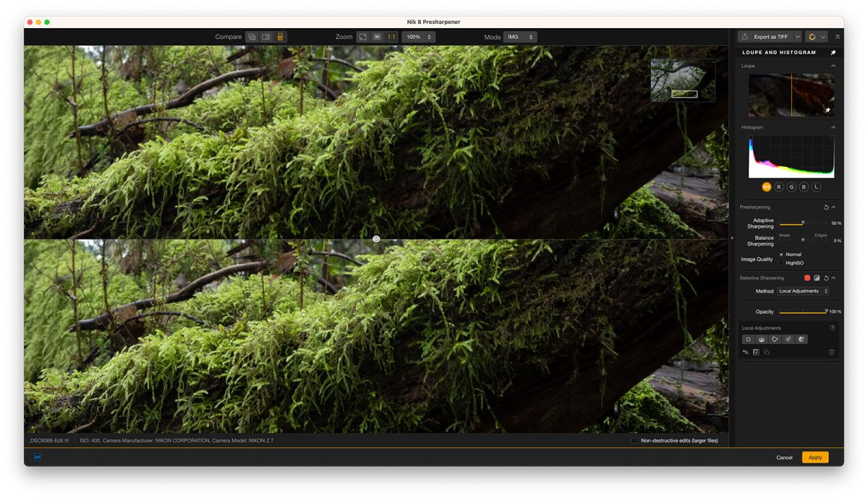Open Local Adjustments help

click(x=833, y=328)
